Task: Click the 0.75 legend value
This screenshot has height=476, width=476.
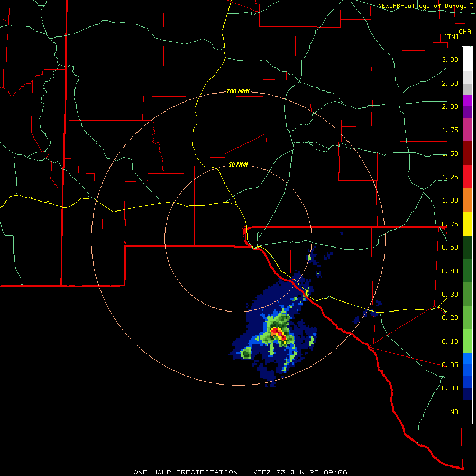Action: click(x=450, y=224)
